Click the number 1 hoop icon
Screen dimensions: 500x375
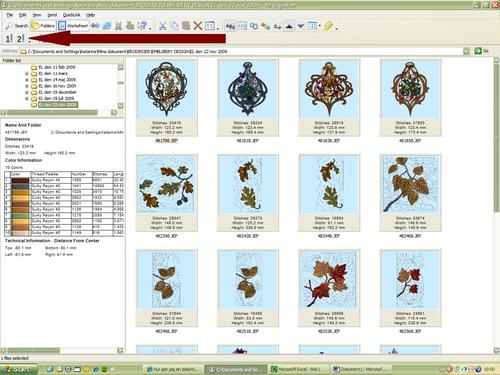click(x=9, y=39)
